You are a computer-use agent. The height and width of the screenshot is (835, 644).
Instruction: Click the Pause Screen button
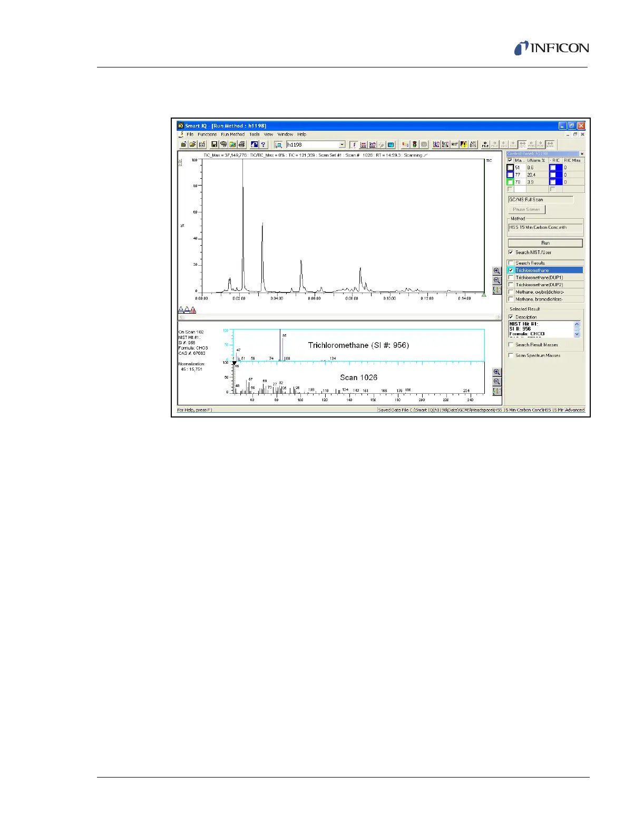[x=526, y=209]
